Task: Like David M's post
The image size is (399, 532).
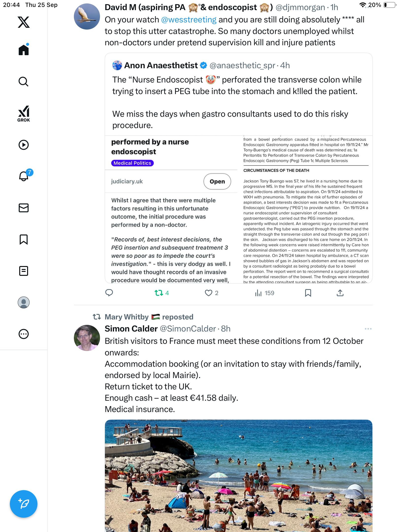Action: click(209, 293)
